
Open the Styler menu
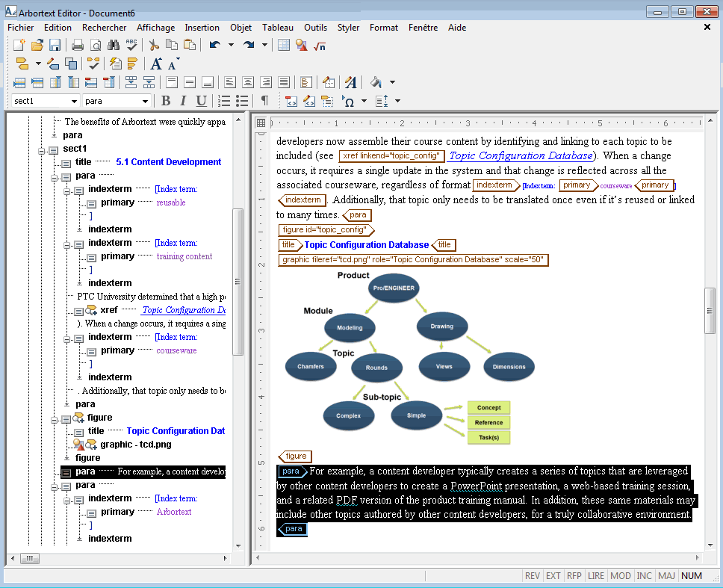point(348,28)
